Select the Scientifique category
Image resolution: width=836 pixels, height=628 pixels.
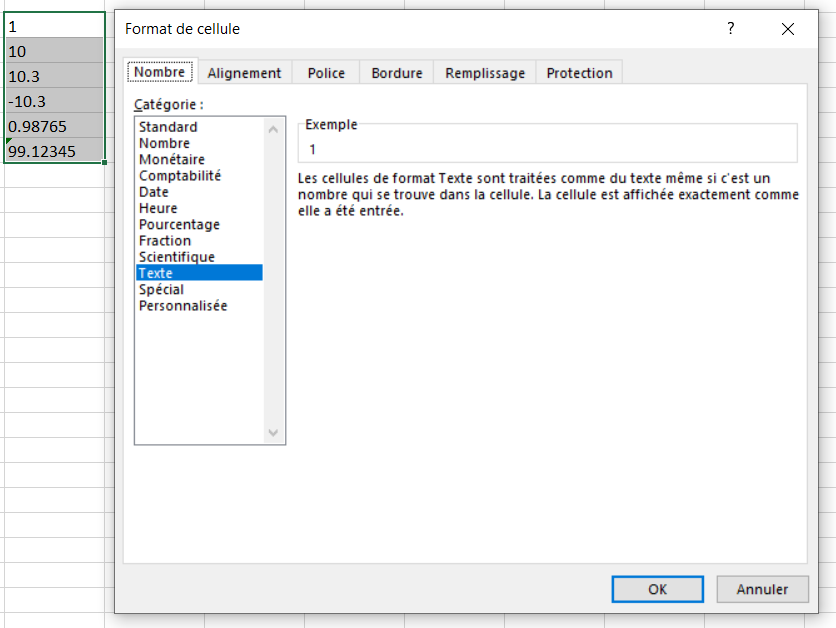[x=177, y=257]
